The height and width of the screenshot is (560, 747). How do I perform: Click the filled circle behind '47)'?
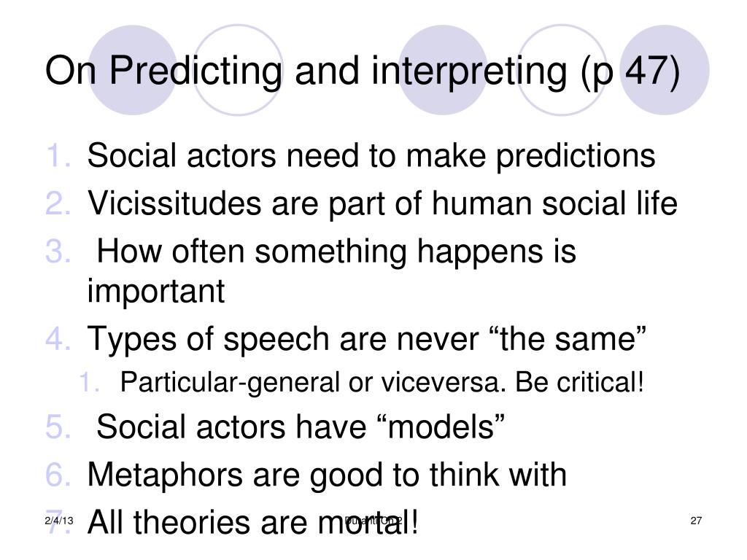click(x=665, y=70)
